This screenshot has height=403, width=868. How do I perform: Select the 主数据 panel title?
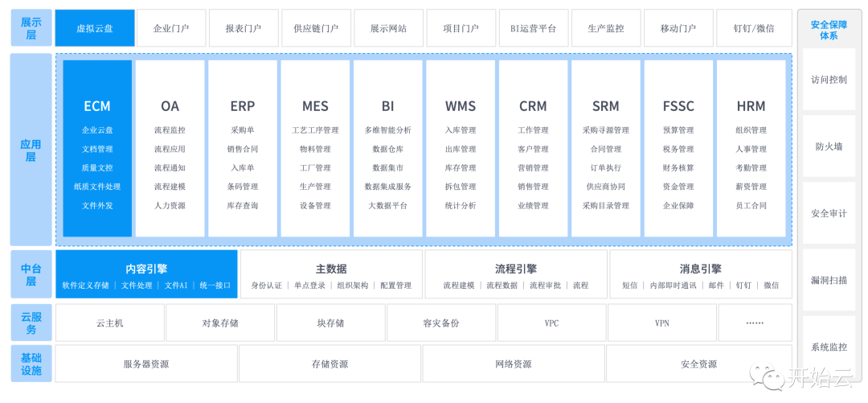coord(331,269)
